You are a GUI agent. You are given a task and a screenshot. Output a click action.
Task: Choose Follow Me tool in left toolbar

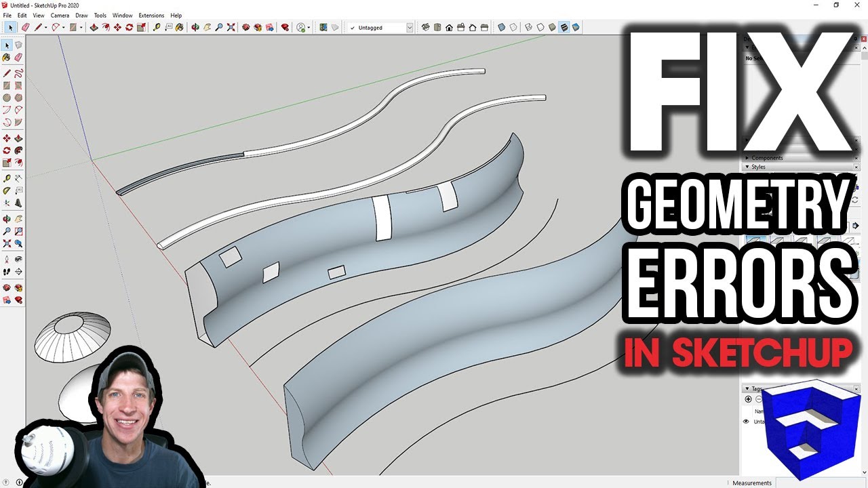(18, 150)
